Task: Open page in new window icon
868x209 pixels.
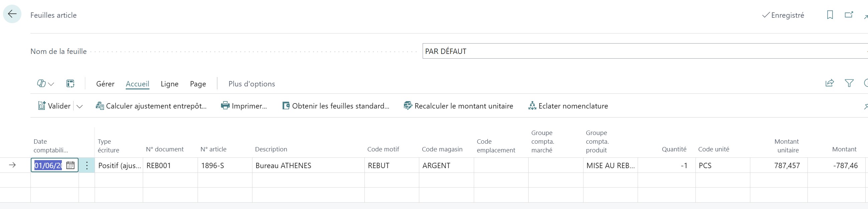Action: point(849,15)
